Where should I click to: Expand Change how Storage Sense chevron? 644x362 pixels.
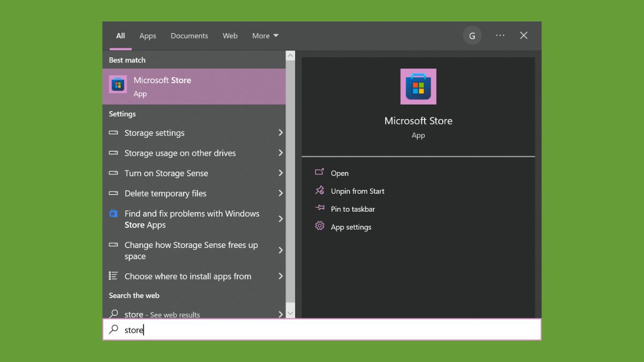pos(280,250)
